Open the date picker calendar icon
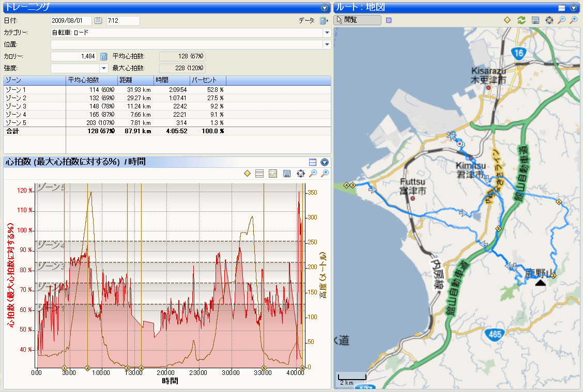The image size is (583, 392). tap(98, 21)
